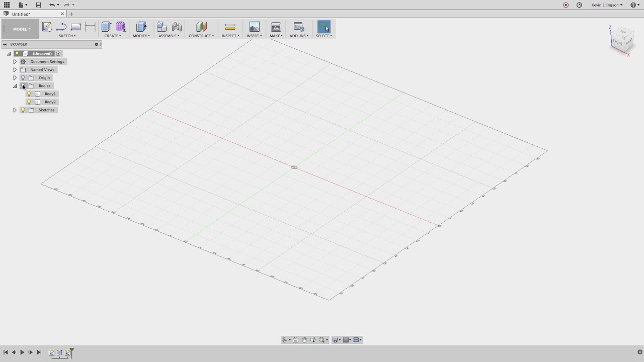Open the MODIFY menu
This screenshot has width=644, height=362.
point(141,36)
